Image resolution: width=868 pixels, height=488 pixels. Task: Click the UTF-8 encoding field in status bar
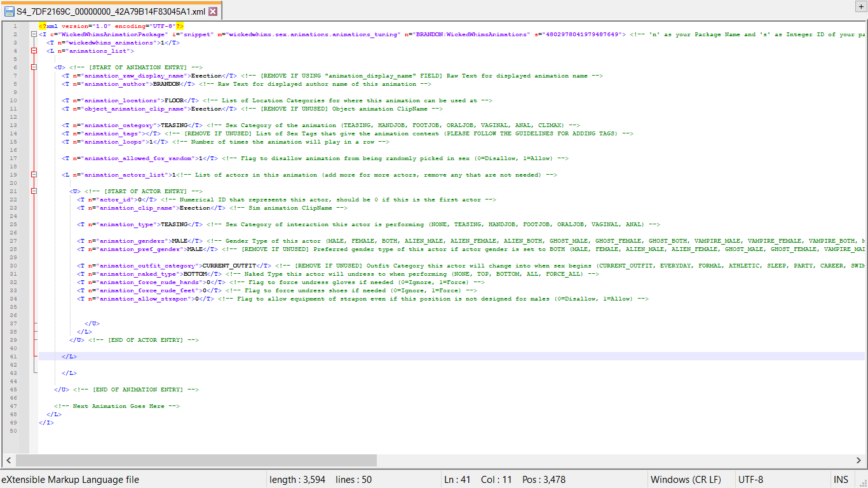coord(750,480)
